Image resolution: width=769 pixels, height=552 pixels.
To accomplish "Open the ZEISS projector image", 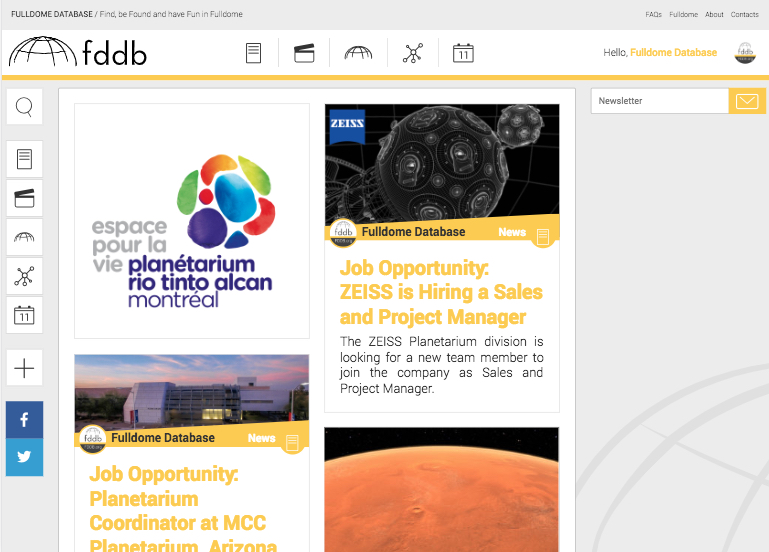I will (442, 162).
